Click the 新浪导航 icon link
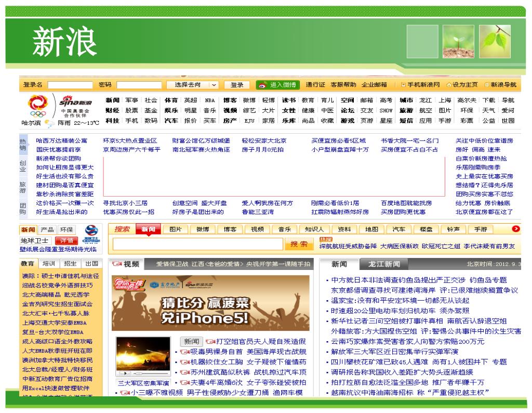532x413 pixels. tap(500, 85)
